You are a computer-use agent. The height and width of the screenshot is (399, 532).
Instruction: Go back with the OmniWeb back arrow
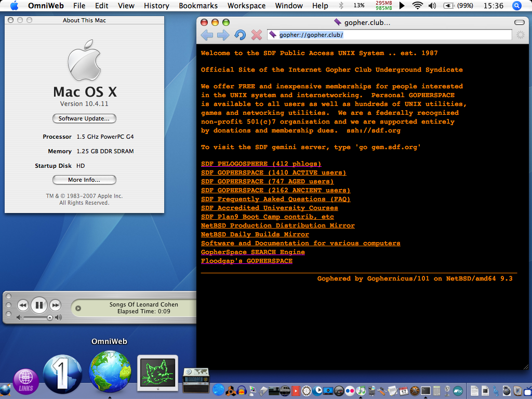pyautogui.click(x=207, y=35)
